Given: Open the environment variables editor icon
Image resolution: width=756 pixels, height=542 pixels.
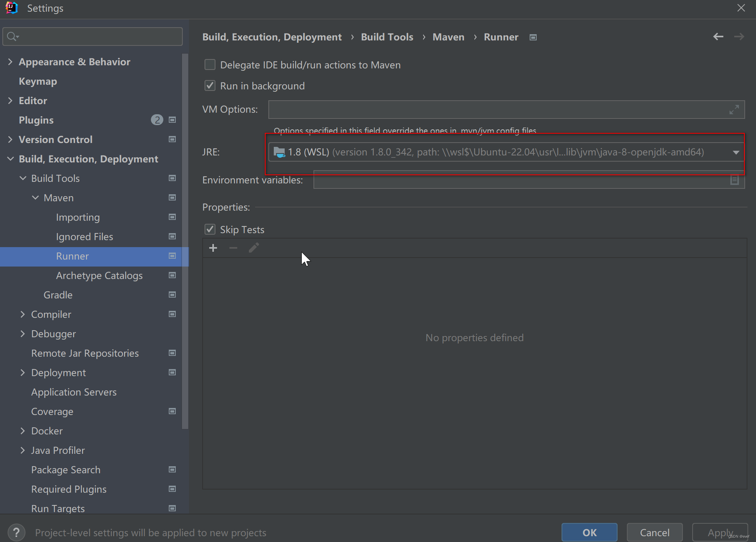Looking at the screenshot, I should coord(734,180).
